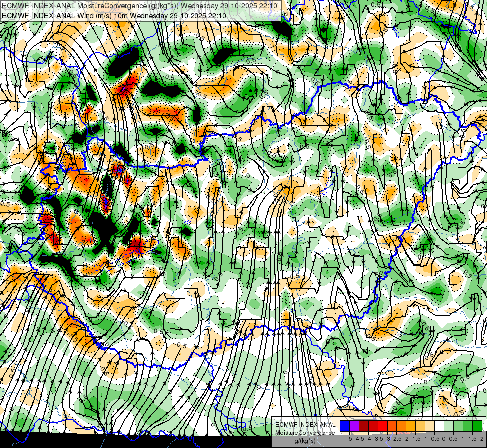Image resolution: width=487 pixels, height=448 pixels.
Task: Select the pale peach swatch -1 to -0.5
Action: pos(429,426)
